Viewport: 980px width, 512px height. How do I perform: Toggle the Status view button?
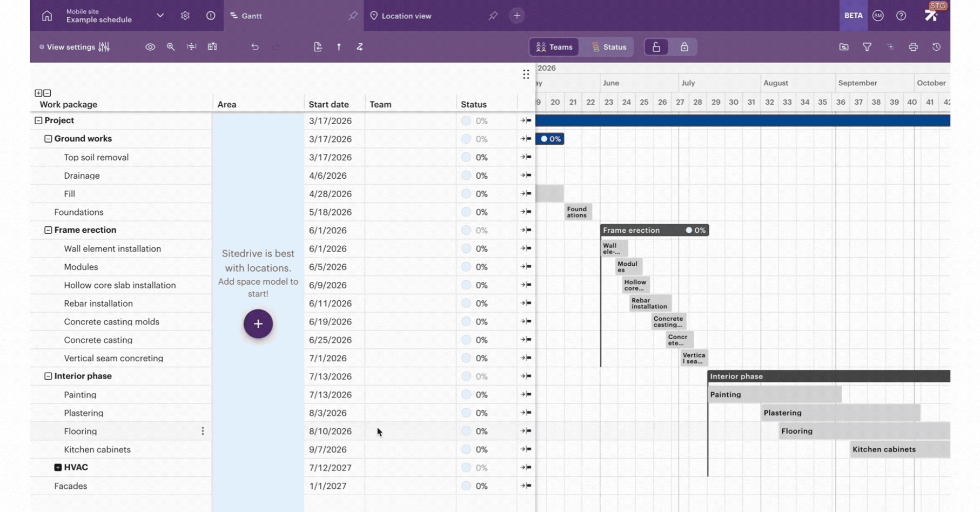(x=609, y=47)
